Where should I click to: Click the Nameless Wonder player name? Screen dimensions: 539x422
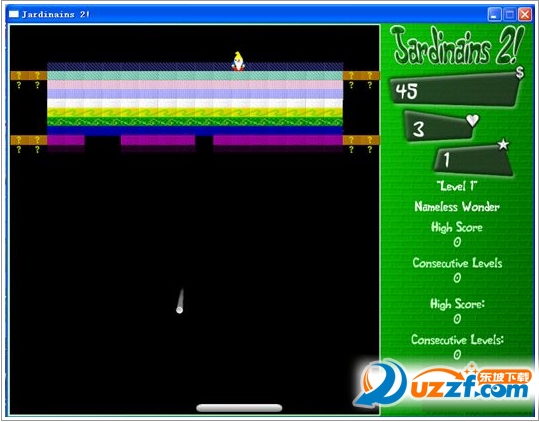tap(456, 207)
